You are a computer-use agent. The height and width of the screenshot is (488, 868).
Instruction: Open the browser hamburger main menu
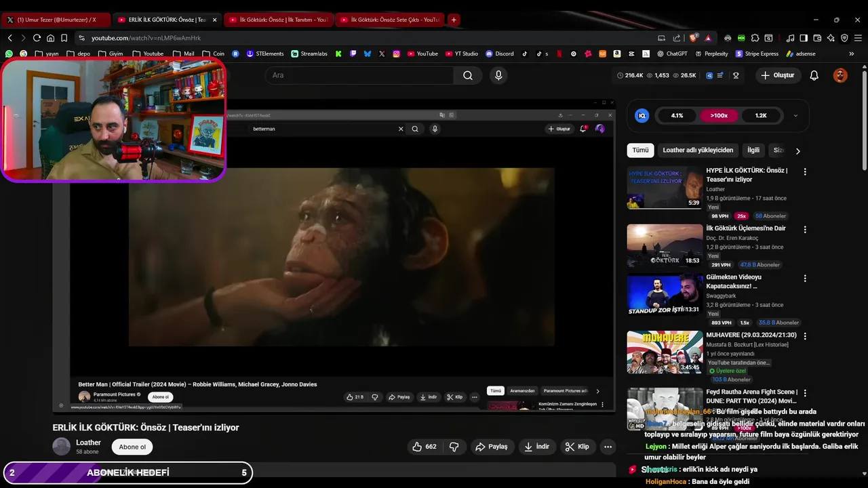pos(858,38)
